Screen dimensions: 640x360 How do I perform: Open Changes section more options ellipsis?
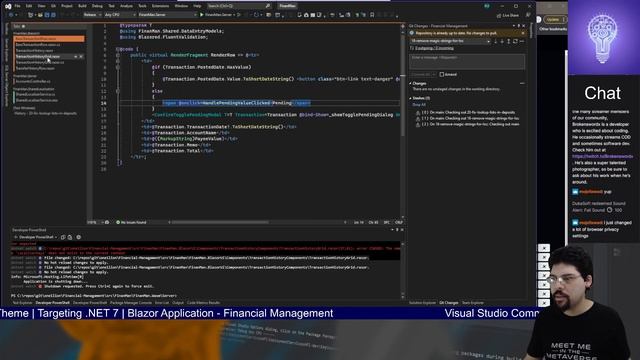tap(522, 83)
